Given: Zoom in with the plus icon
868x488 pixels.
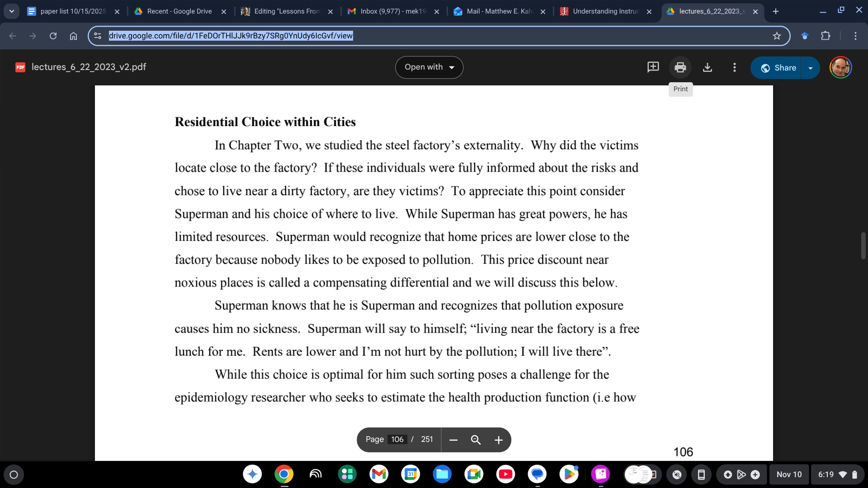Looking at the screenshot, I should (498, 440).
